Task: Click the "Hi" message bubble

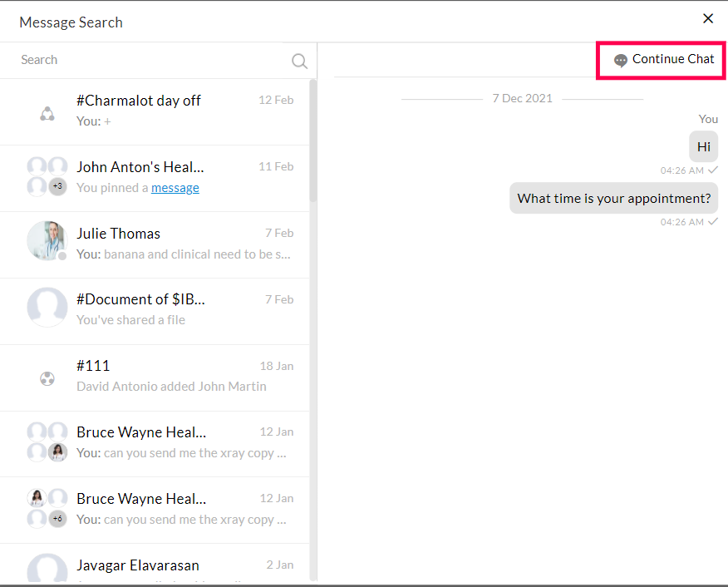Action: point(703,147)
